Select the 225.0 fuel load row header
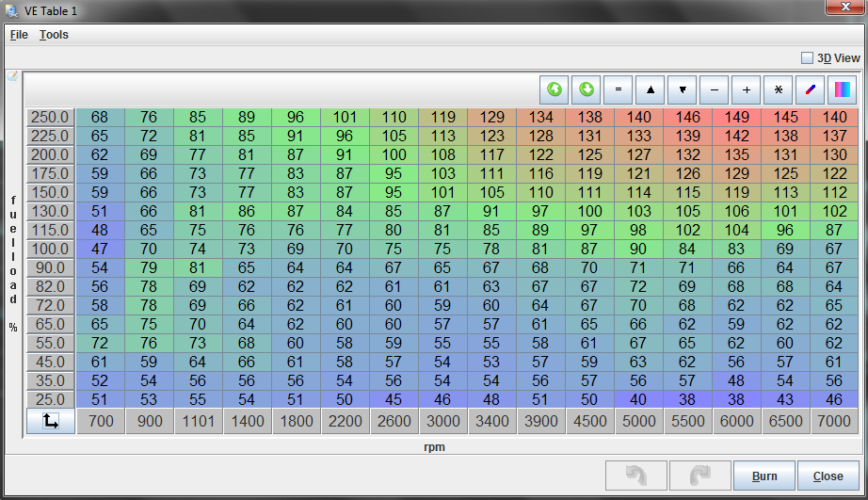868x500 pixels. [51, 137]
